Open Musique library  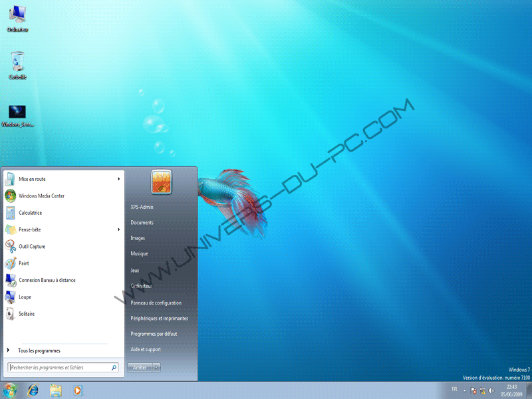point(139,253)
